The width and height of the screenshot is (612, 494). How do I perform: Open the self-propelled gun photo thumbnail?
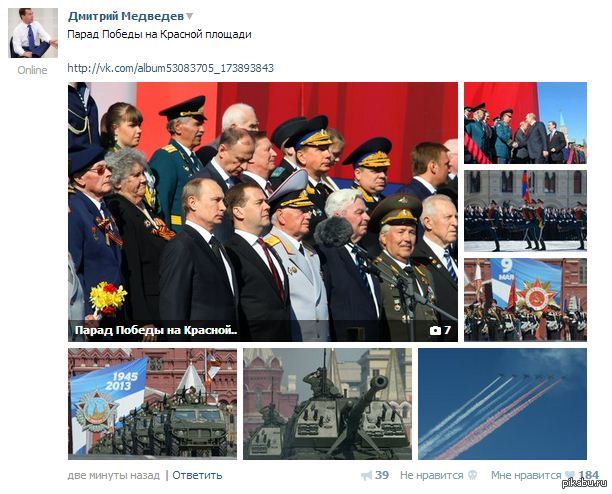tap(327, 404)
